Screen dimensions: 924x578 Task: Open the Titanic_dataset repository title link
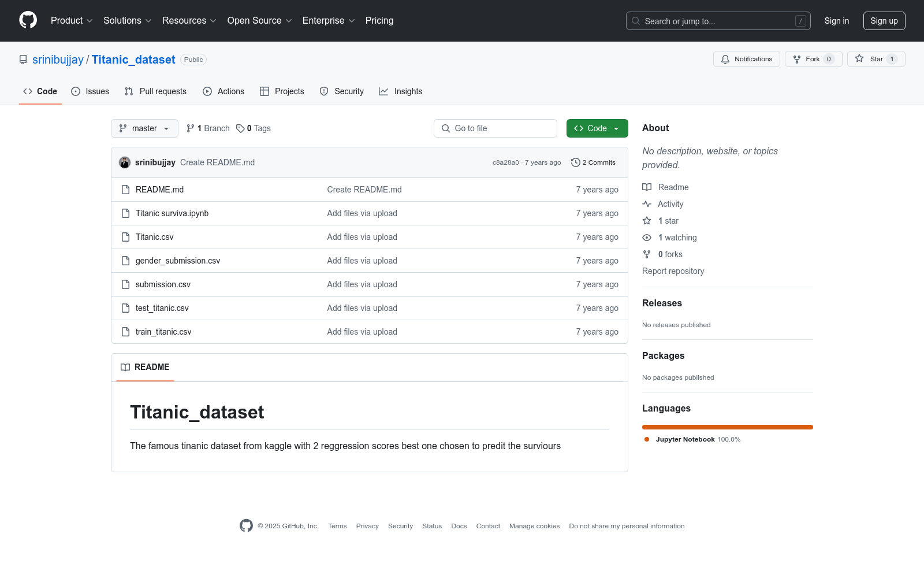133,60
